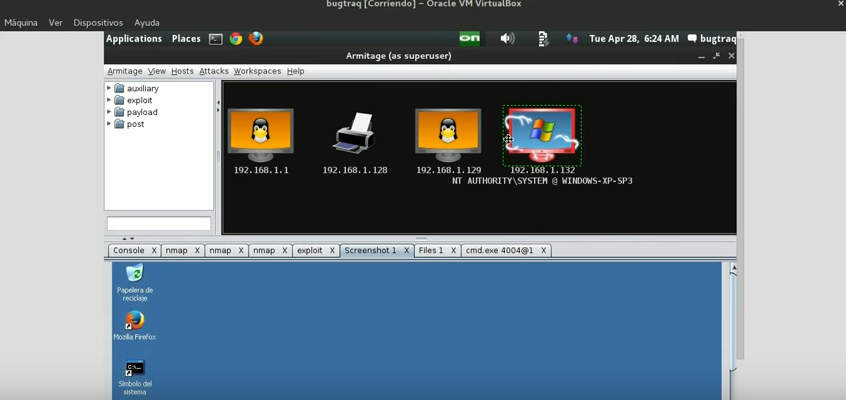Toggle the green ON indicator in panel

(x=469, y=39)
